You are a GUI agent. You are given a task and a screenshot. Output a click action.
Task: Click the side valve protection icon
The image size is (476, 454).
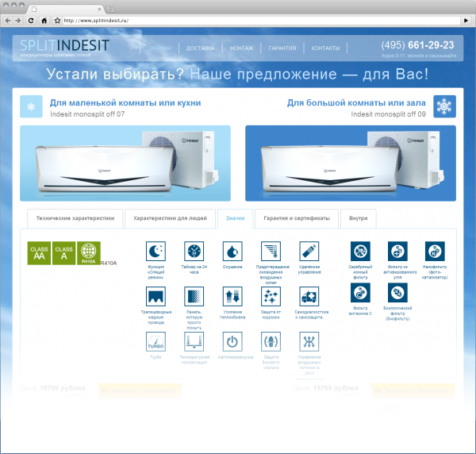(271, 341)
